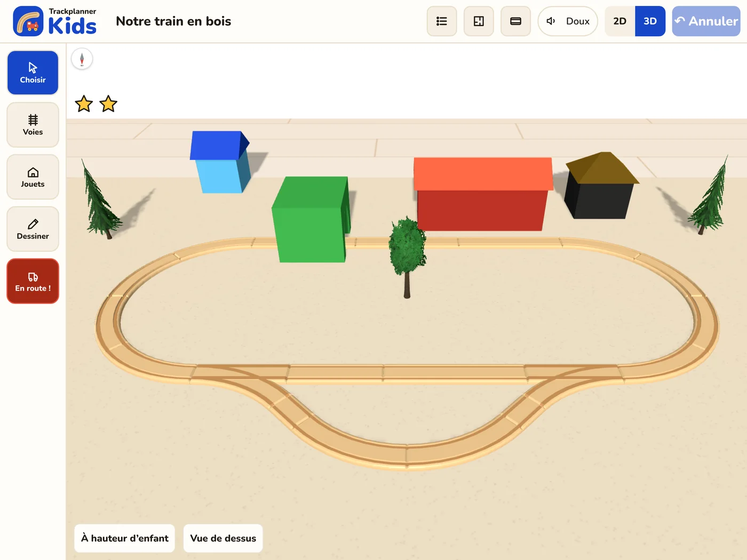Click the floor plan layout icon
The height and width of the screenshot is (560, 747).
coord(479,21)
